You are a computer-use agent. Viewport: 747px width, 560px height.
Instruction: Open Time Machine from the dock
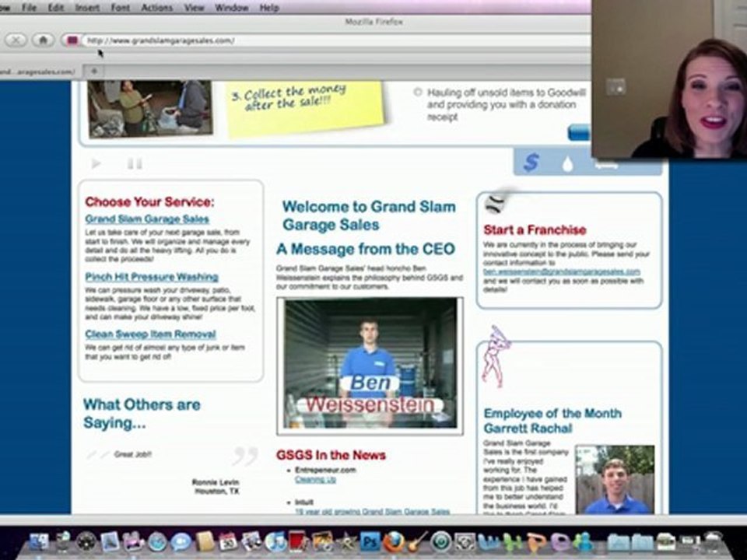(441, 542)
